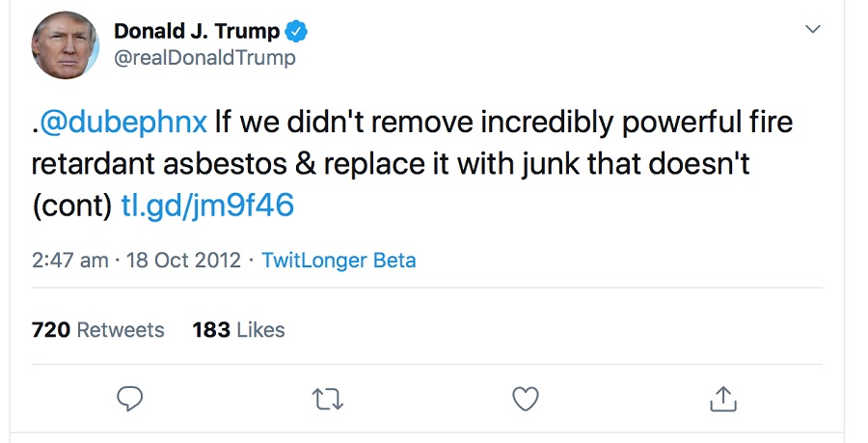Open the TwitLonger Beta source link
The width and height of the screenshot is (868, 443).
pyautogui.click(x=339, y=261)
